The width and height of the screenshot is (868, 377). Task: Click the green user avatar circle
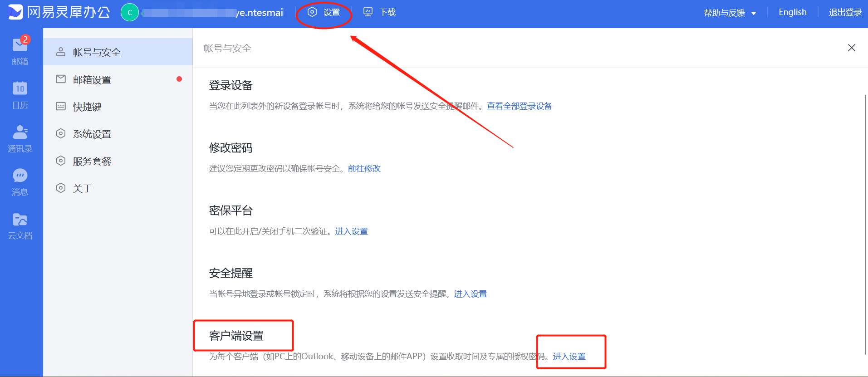click(x=130, y=12)
